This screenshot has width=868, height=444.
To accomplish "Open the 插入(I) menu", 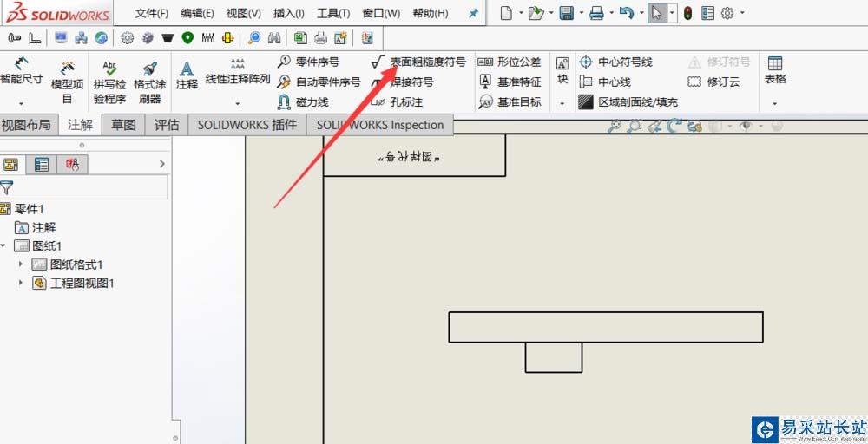I will [x=288, y=13].
